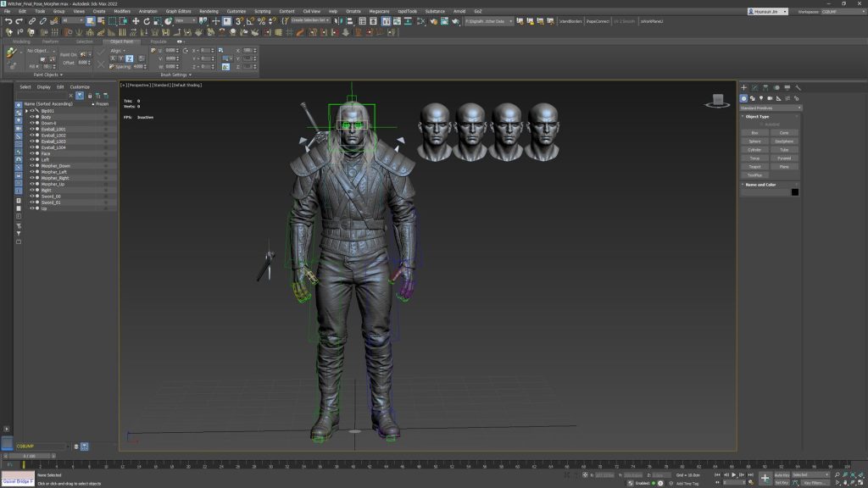Screen dimensions: 868x488
Task: Select the Geometry category icon
Action: coord(743,98)
